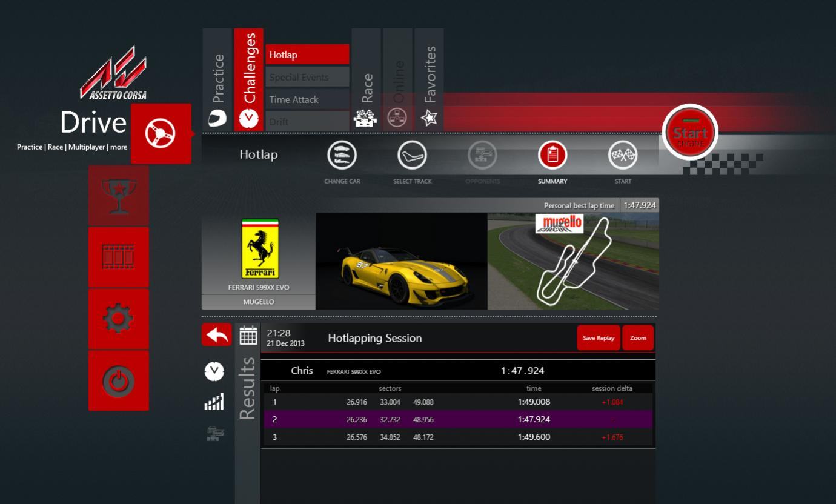Screen dimensions: 836x504
Task: Open the trophy career section
Action: click(x=119, y=196)
